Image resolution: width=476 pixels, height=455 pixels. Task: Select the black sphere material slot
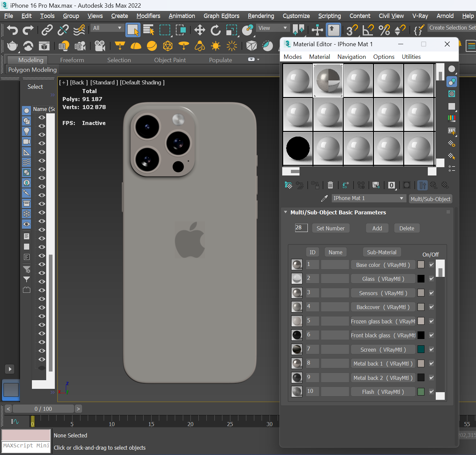click(298, 149)
